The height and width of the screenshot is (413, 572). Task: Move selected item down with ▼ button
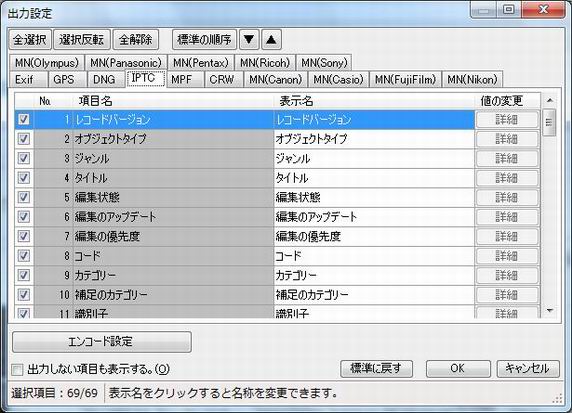pyautogui.click(x=249, y=39)
